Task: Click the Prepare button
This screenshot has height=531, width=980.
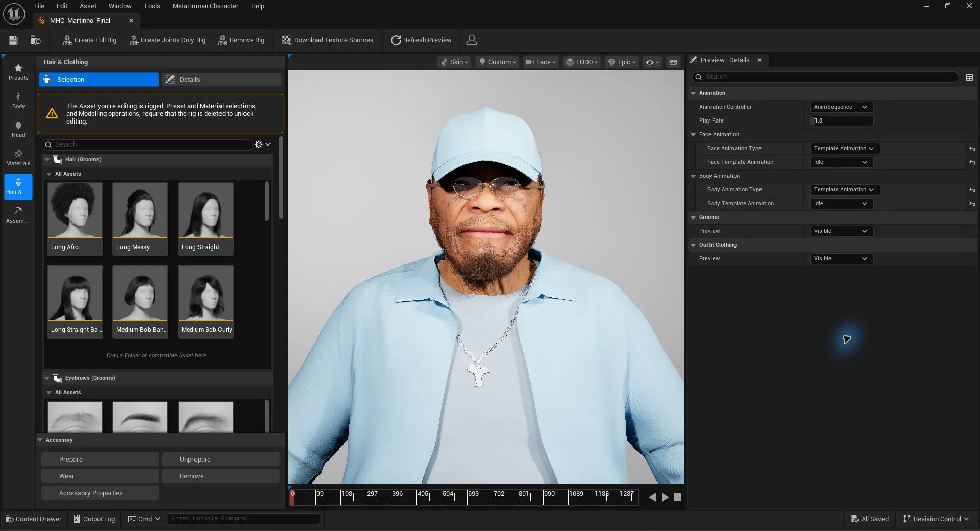Action: coord(100,460)
